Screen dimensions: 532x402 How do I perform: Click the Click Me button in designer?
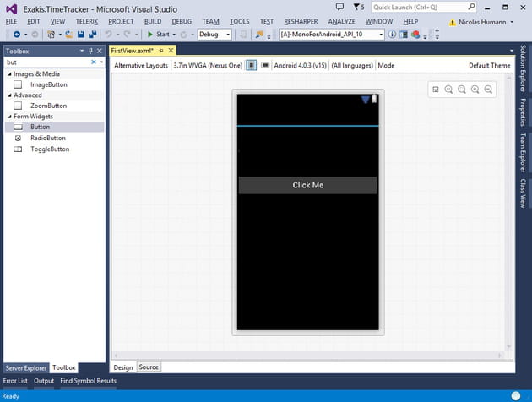[307, 185]
